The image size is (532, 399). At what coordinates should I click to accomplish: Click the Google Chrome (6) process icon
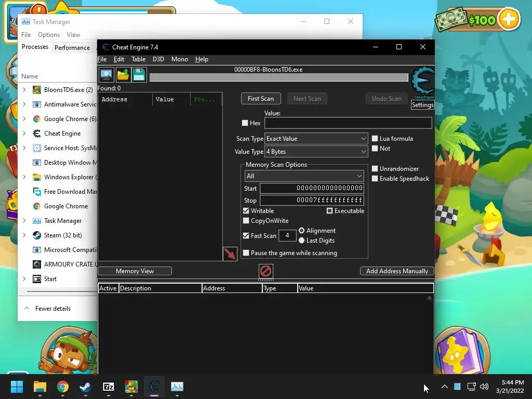[37, 119]
